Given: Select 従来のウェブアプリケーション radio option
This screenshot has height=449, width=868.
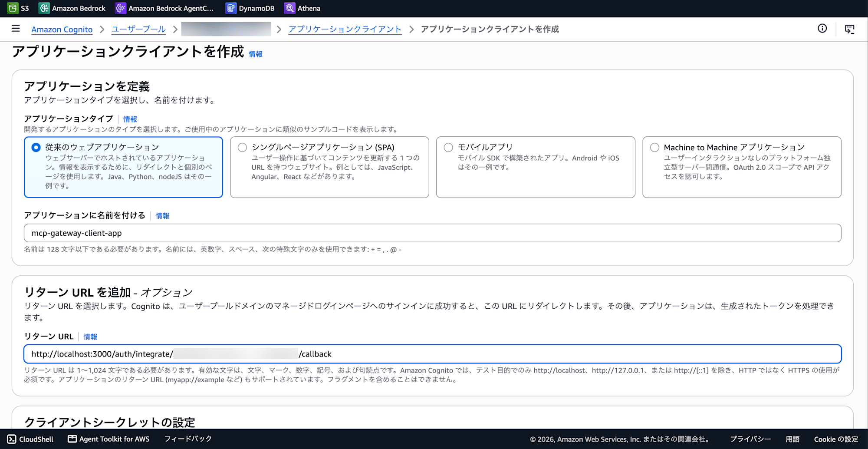Looking at the screenshot, I should pyautogui.click(x=36, y=148).
